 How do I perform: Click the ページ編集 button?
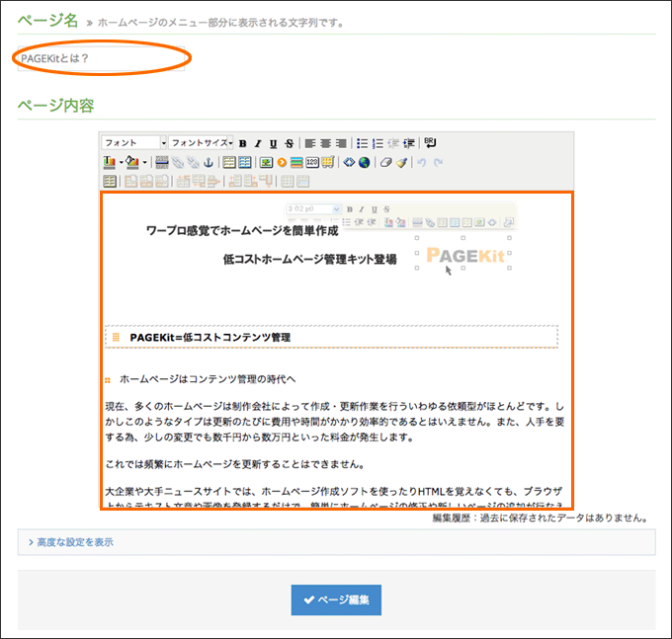point(336,600)
